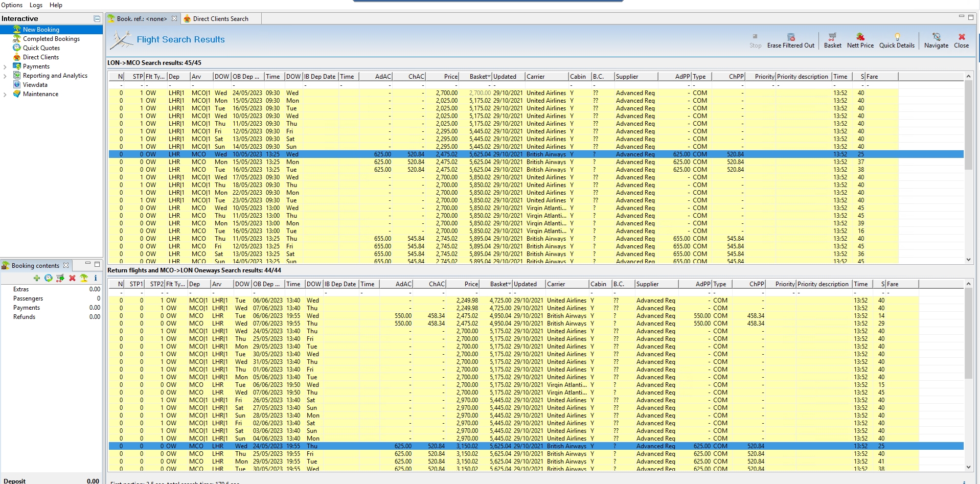Expand Reporting and Analytics node
The height and width of the screenshot is (484, 980).
tap(5, 76)
